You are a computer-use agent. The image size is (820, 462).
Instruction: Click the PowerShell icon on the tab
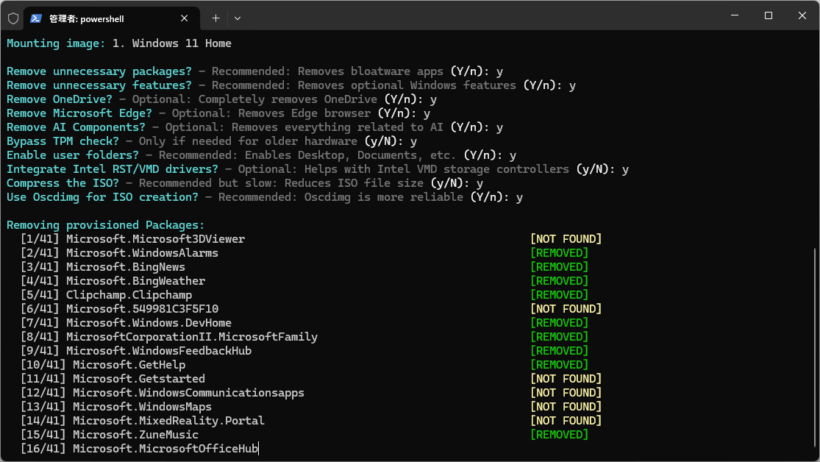[36, 18]
